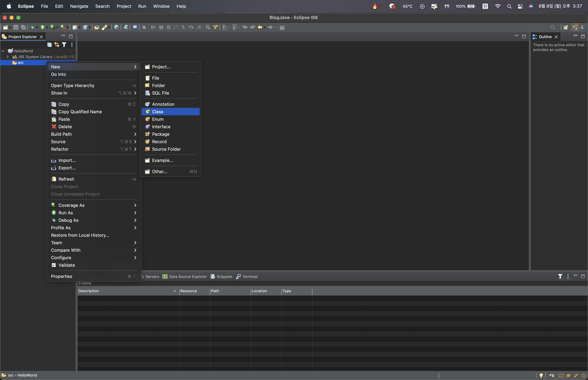Screen dimensions: 588x380
Task: Click Skip All Breakpoints toolbar icon
Action: (x=144, y=27)
